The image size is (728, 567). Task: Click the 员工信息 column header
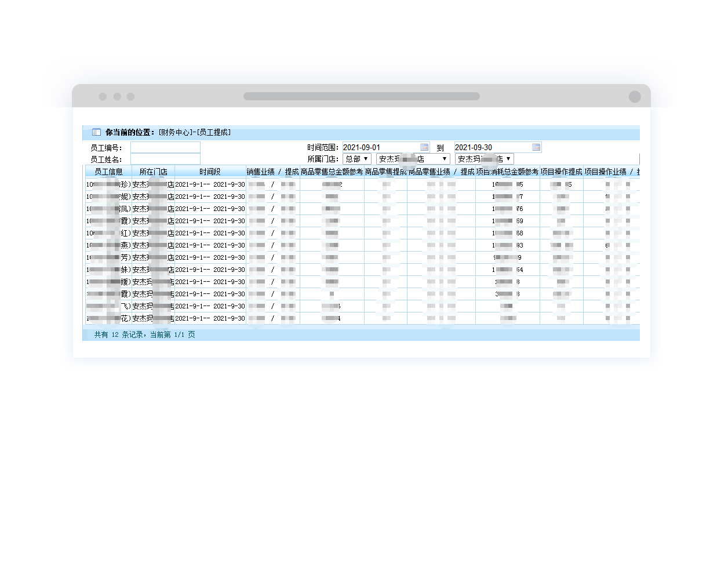(x=108, y=172)
